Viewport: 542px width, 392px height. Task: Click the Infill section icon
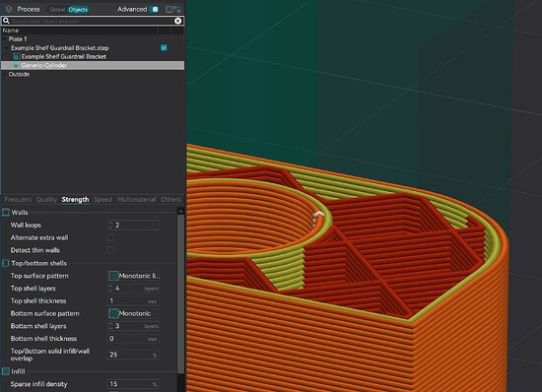click(x=6, y=371)
